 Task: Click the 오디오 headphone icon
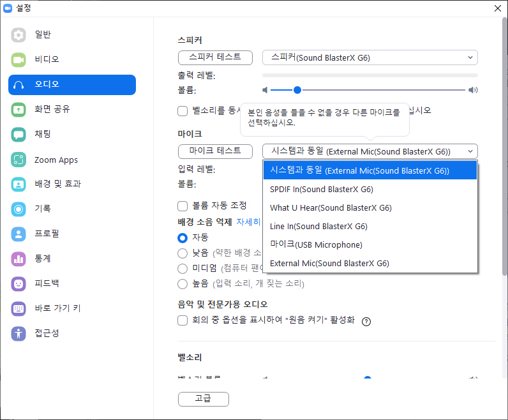coord(19,85)
